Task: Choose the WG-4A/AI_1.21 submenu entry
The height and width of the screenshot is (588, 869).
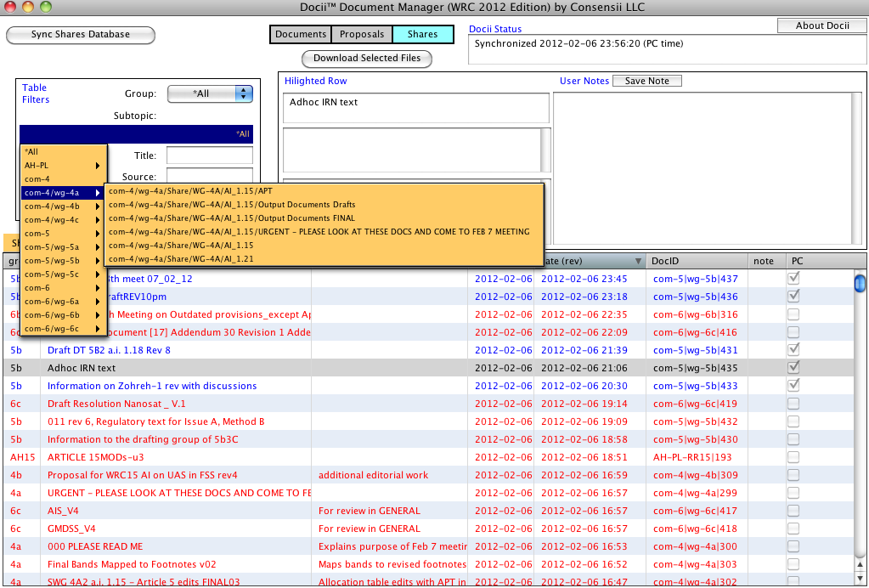Action: pyautogui.click(x=181, y=258)
